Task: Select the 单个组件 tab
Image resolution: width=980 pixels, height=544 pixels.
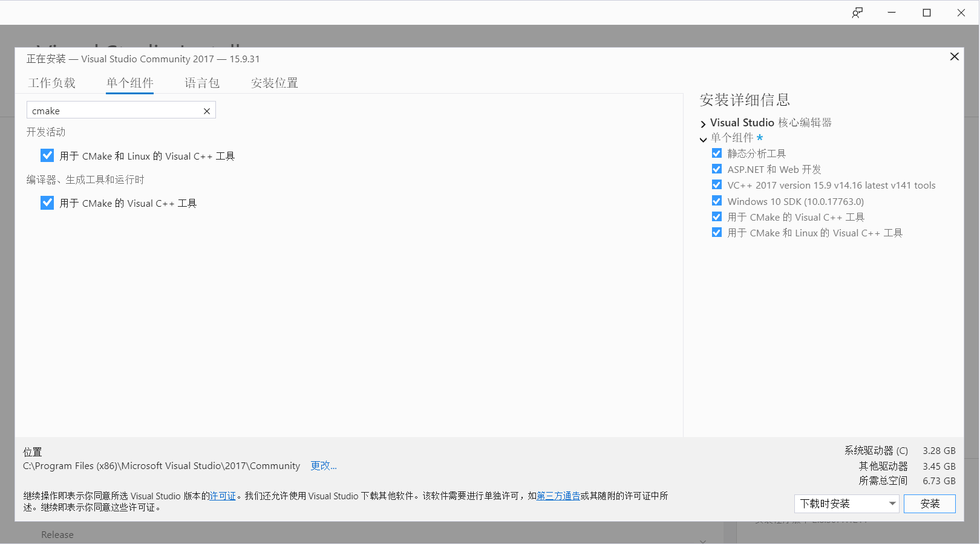Action: click(130, 83)
